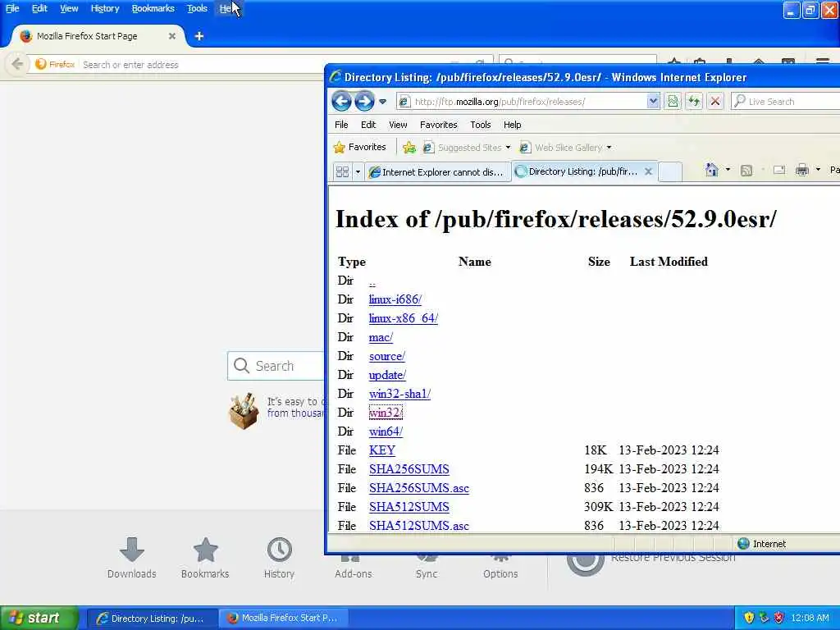Open Internet Explorer Favorites menu
This screenshot has height=630, width=840.
click(x=438, y=125)
